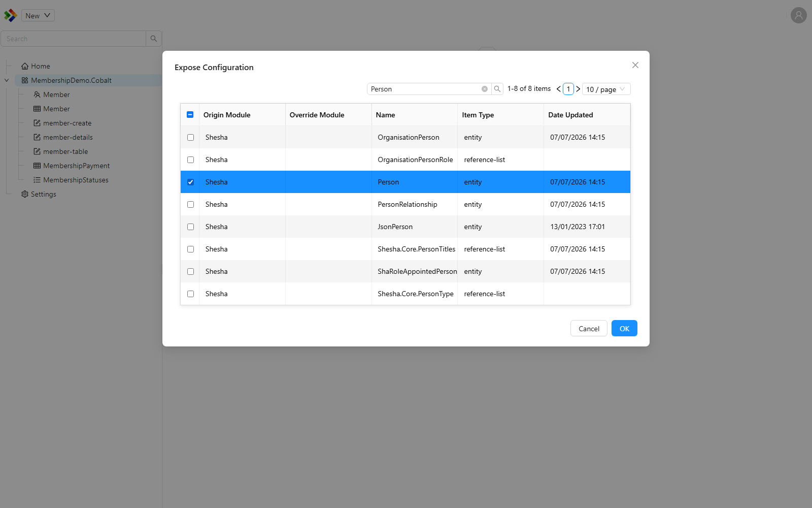The image size is (812, 508).
Task: Click the sidebar Search input field
Action: (x=74, y=39)
